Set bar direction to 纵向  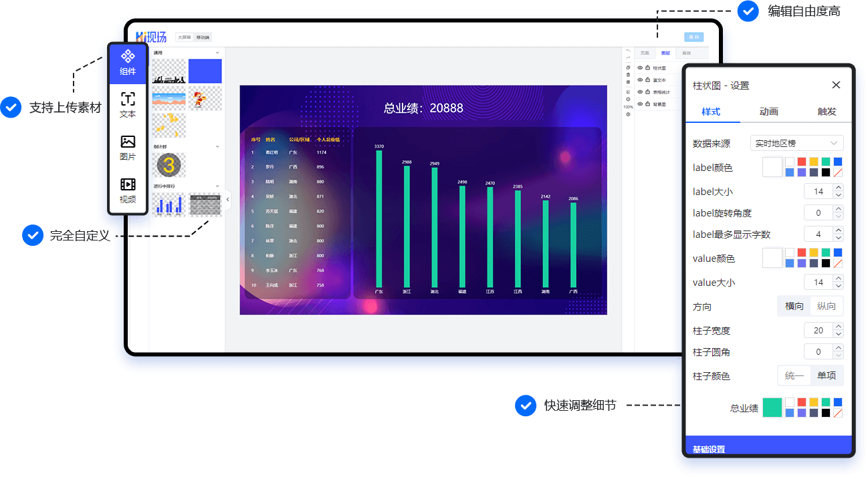tap(827, 306)
